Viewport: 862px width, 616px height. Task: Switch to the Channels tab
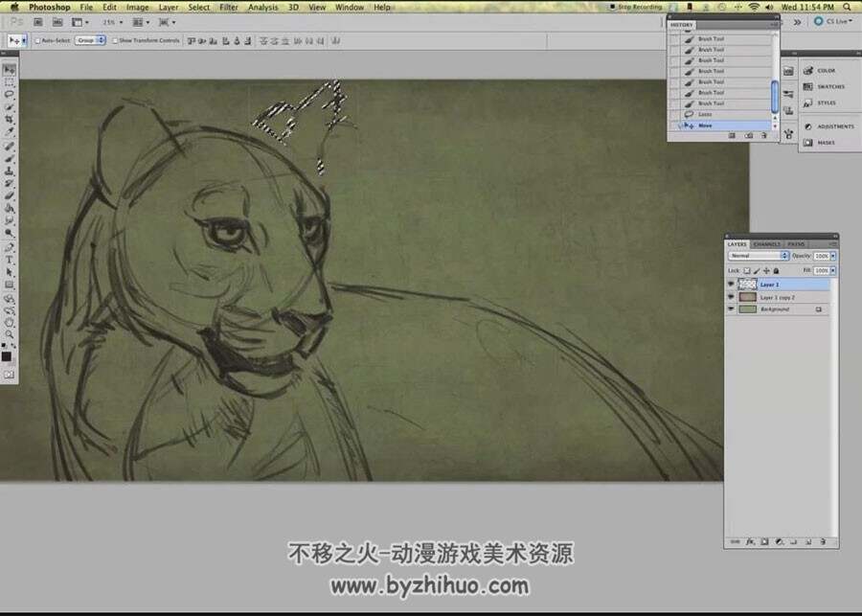coord(767,244)
